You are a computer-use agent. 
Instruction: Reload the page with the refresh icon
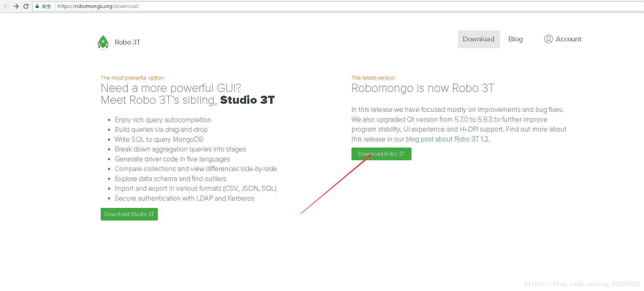26,6
